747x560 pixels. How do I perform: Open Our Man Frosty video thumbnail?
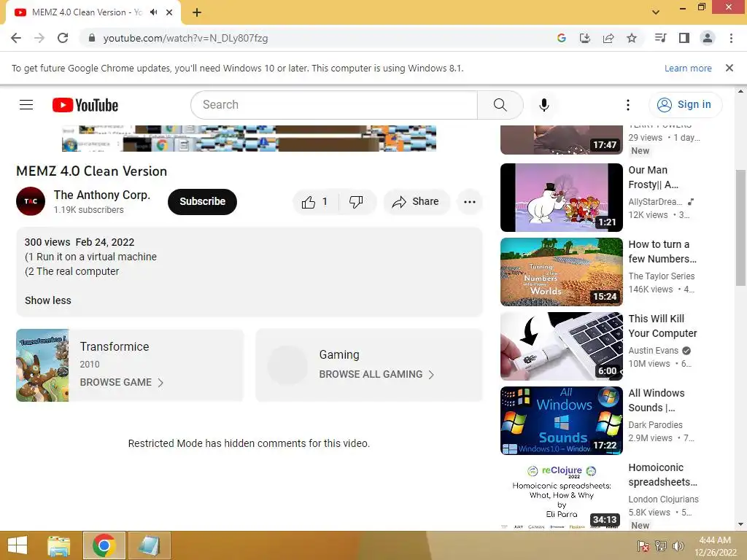coord(561,198)
